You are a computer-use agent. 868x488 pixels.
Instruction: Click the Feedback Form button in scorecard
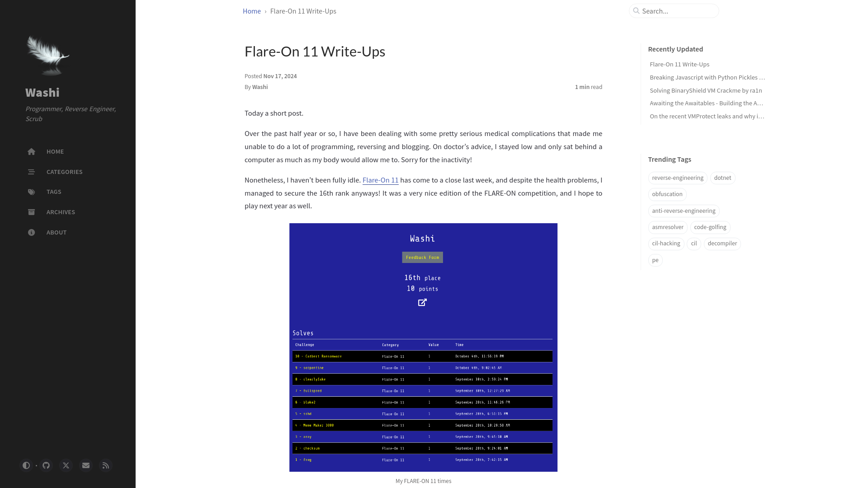423,257
